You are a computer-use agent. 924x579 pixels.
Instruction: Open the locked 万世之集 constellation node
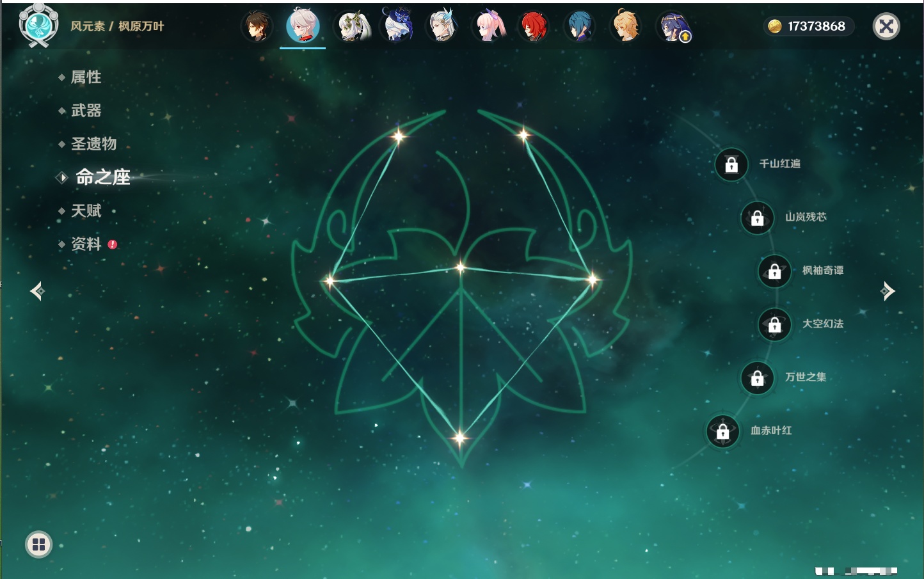758,378
